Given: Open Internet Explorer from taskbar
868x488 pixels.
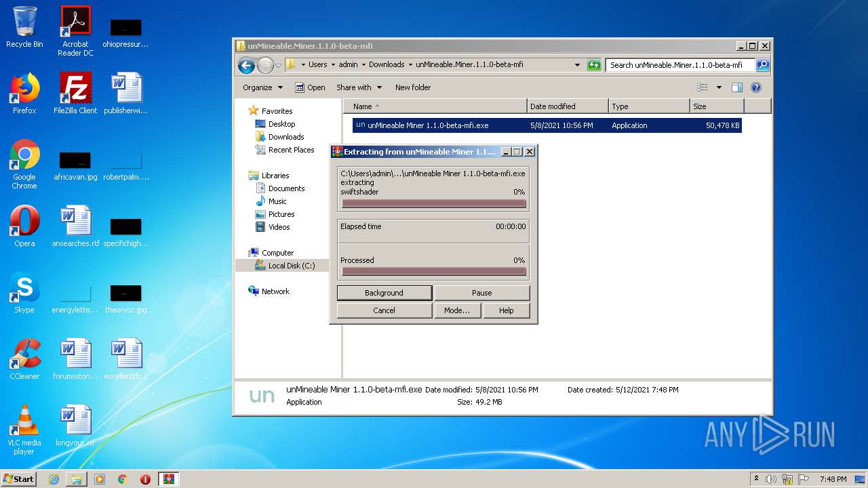Looking at the screenshot, I should pos(54,479).
